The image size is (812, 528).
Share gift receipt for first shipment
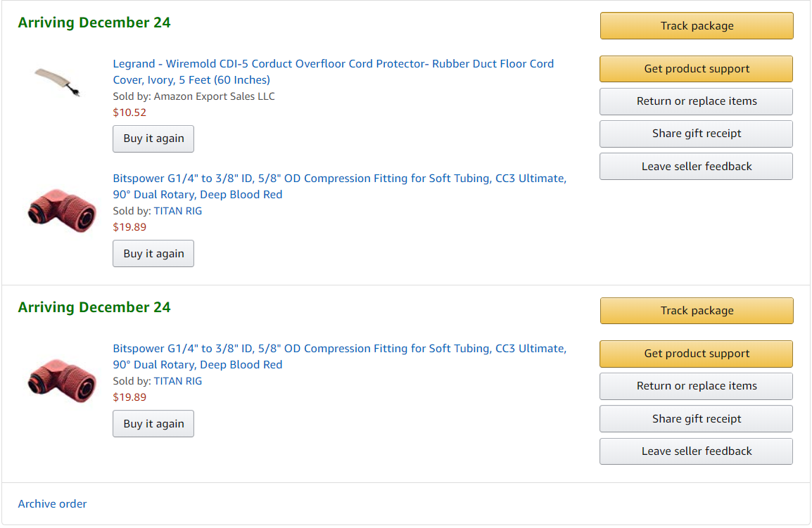(697, 134)
